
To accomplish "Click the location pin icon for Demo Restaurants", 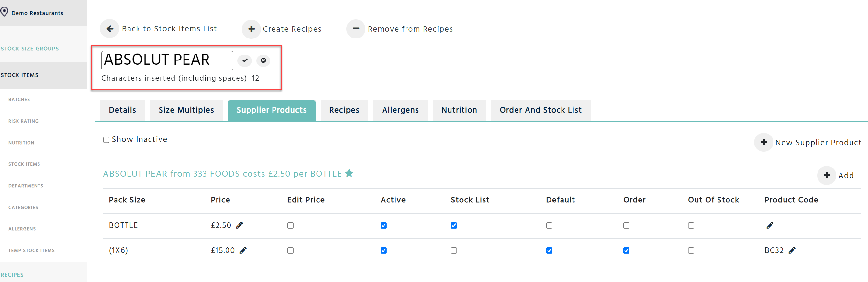I will tap(5, 12).
